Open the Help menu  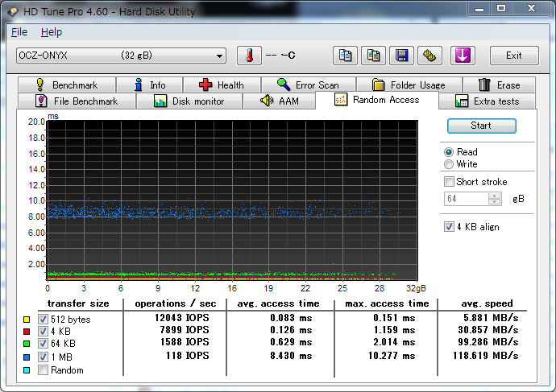[x=52, y=32]
